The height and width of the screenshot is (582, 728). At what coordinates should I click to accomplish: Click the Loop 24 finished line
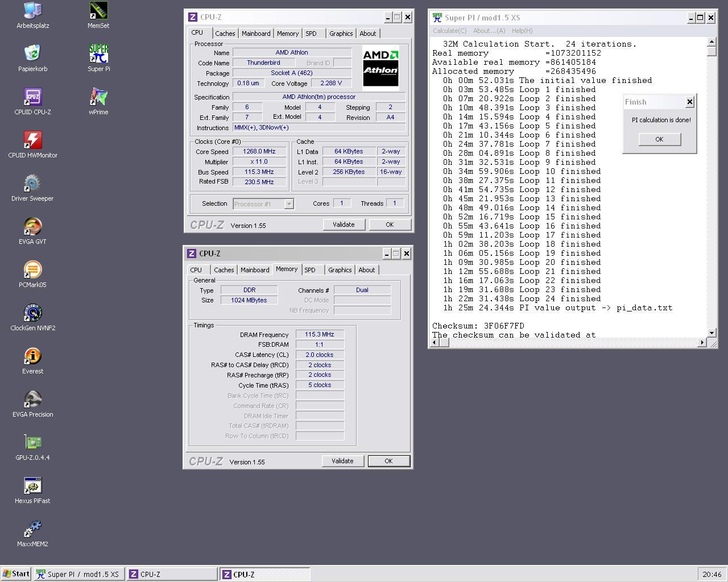coord(522,298)
